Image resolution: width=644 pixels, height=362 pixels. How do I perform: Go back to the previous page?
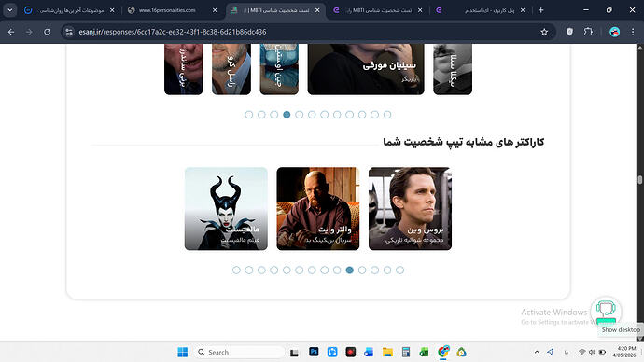tap(11, 32)
